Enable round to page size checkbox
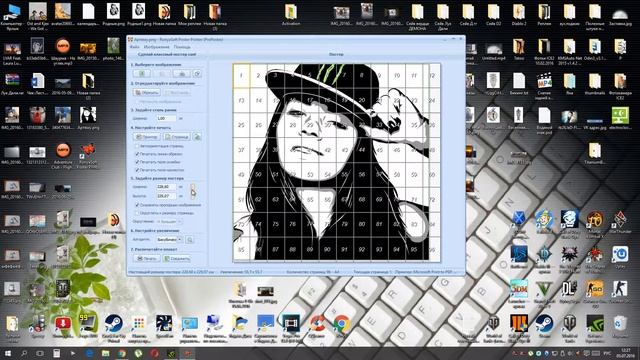This screenshot has width=640, height=360. click(x=137, y=213)
